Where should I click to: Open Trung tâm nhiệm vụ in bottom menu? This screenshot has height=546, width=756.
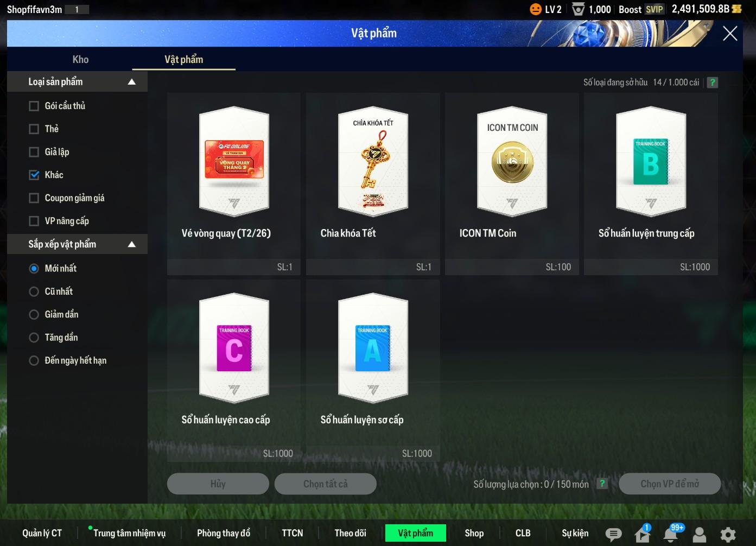[129, 533]
